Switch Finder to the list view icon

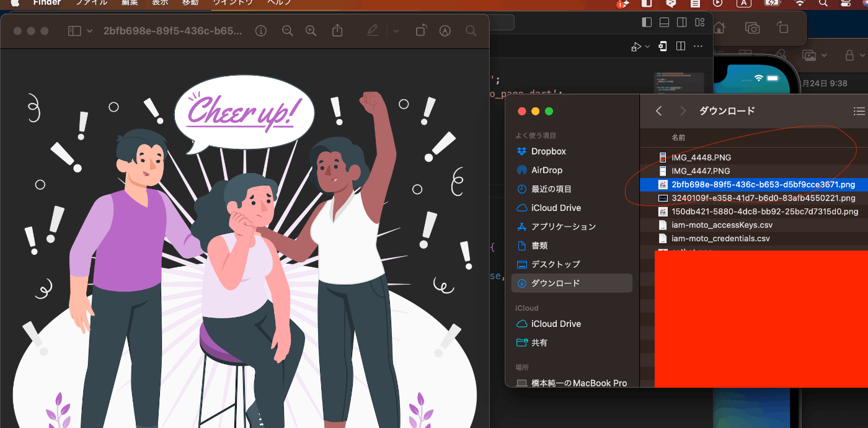859,111
